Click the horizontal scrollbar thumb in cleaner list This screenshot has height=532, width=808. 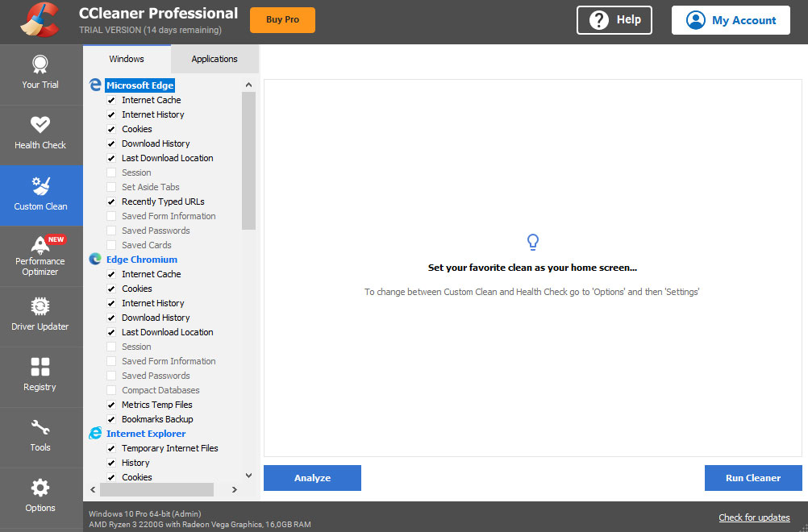[156, 489]
